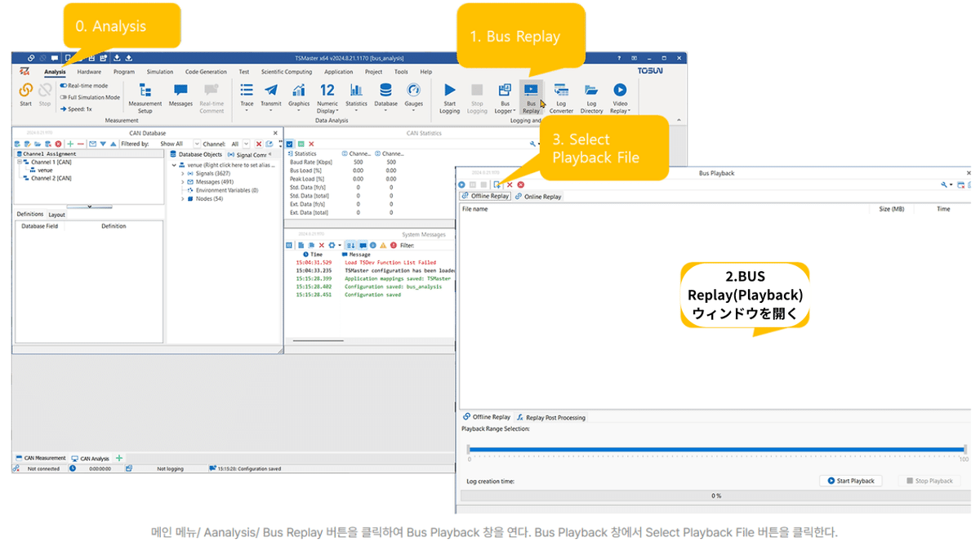This screenshot has height=551, width=980.
Task: Toggle Full Simulation Mode
Action: pos(89,97)
